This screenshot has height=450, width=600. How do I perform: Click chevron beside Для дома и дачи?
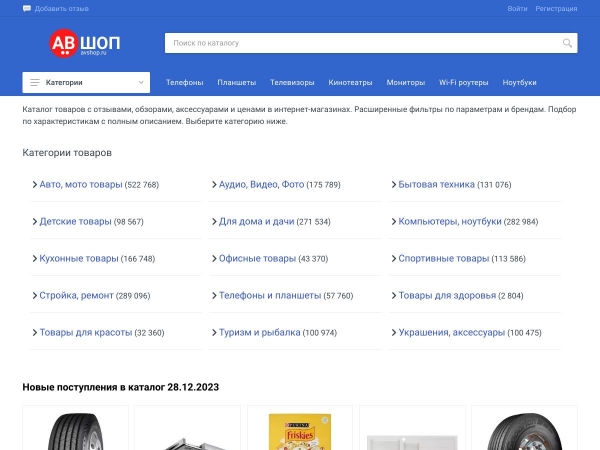[x=214, y=222]
